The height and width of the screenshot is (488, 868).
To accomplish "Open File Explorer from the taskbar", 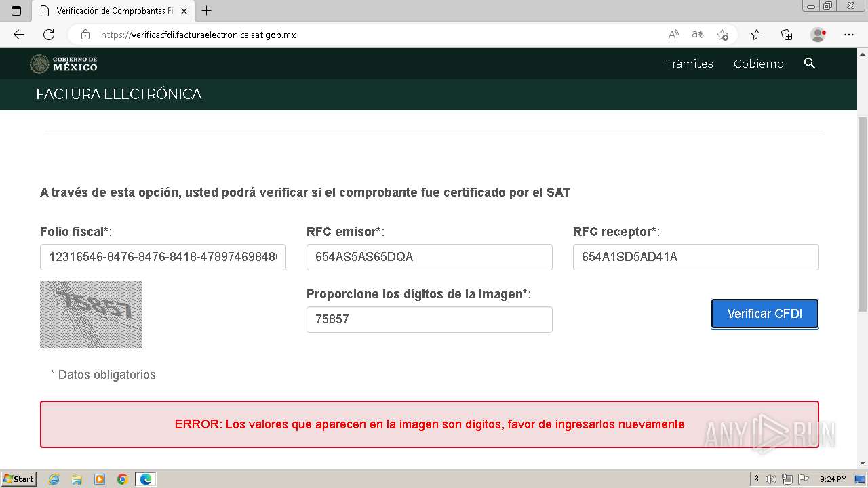I will pos(77,479).
